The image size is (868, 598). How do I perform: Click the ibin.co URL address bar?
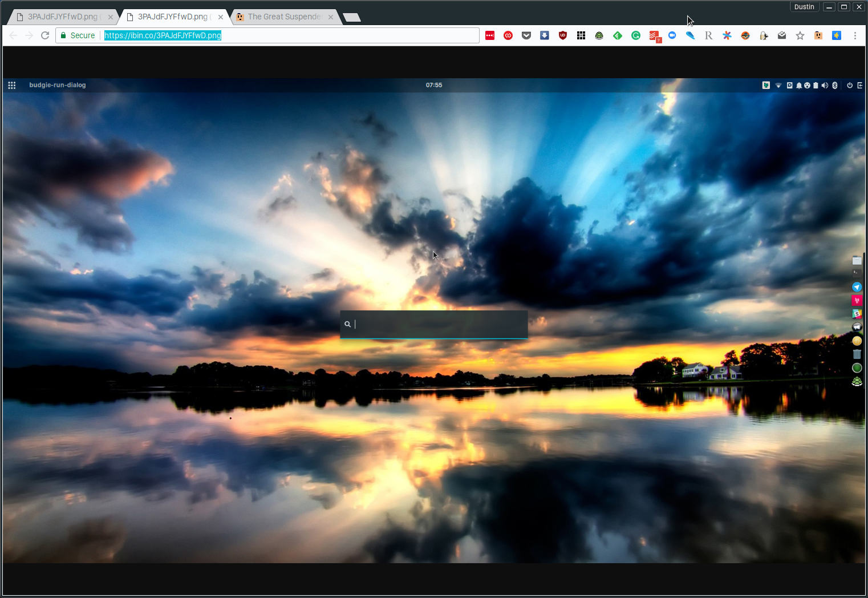click(267, 35)
